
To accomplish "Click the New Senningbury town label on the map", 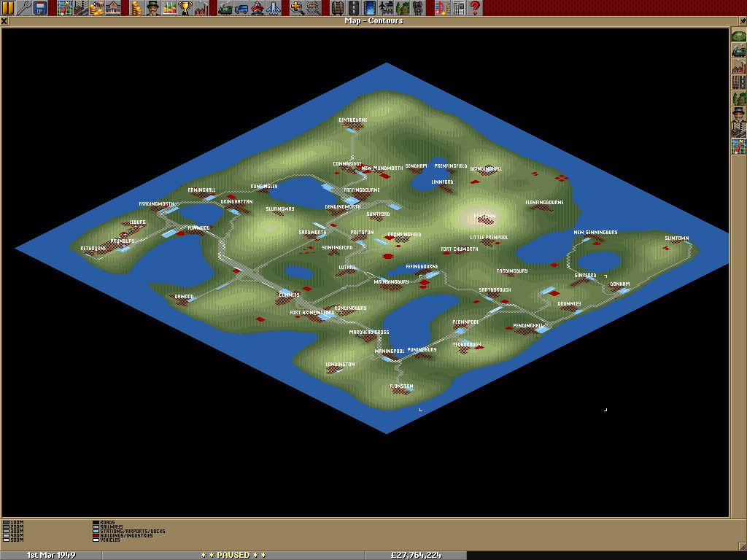I will coord(595,233).
